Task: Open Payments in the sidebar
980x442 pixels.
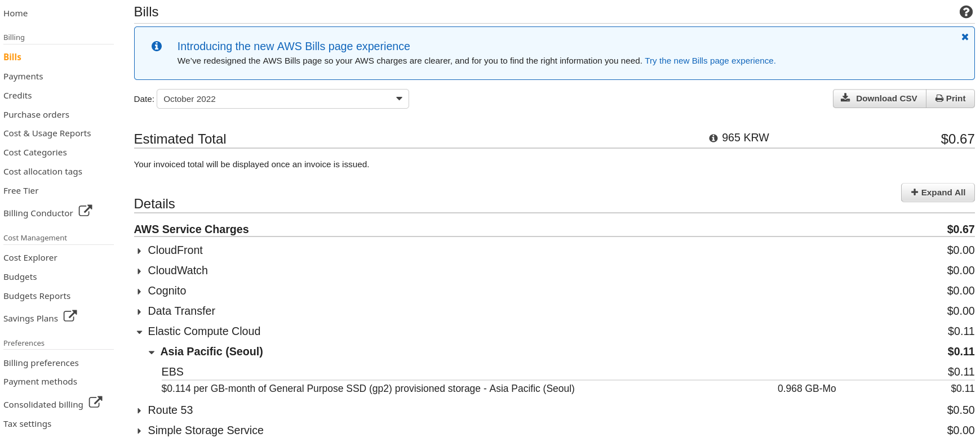Action: (x=23, y=77)
